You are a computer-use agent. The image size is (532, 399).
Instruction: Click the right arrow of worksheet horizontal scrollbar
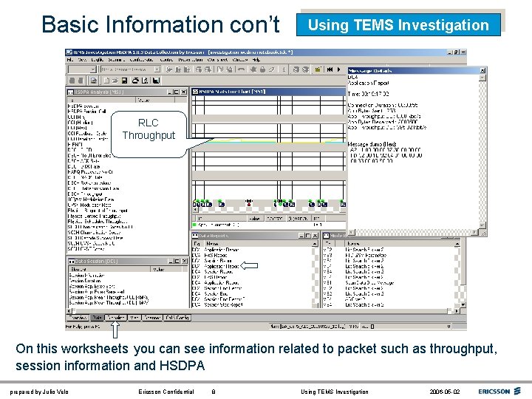coord(457,311)
